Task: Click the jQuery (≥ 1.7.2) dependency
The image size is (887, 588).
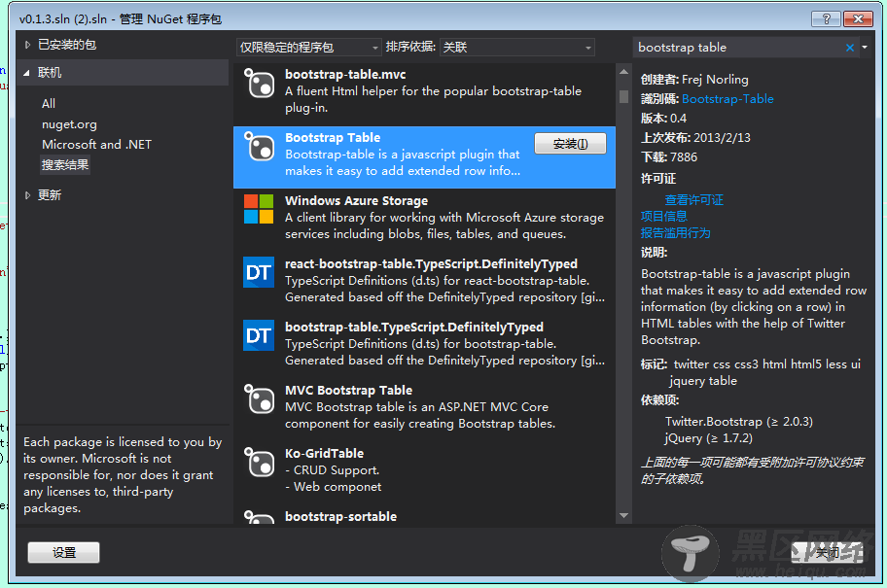Action: tap(709, 438)
